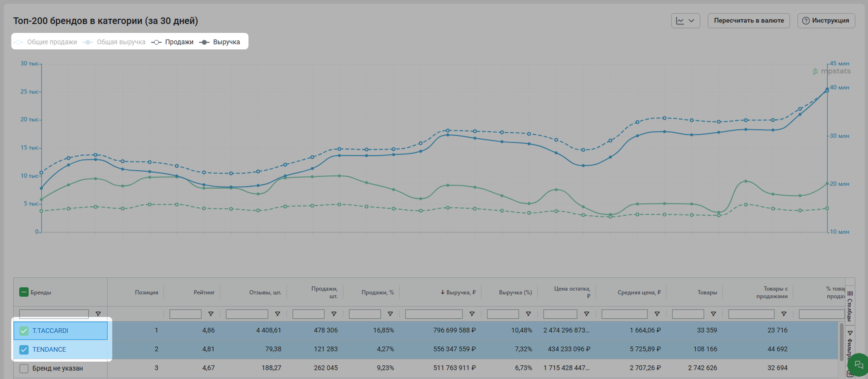The width and height of the screenshot is (868, 379).
Task: Uncheck the TENDANCE brand checkbox
Action: [x=24, y=349]
